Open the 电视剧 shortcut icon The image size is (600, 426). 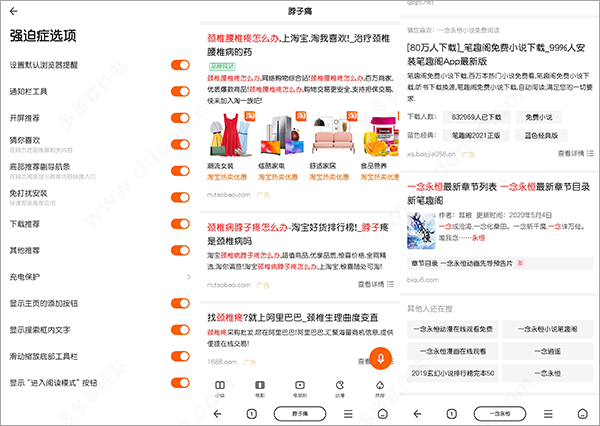point(300,388)
